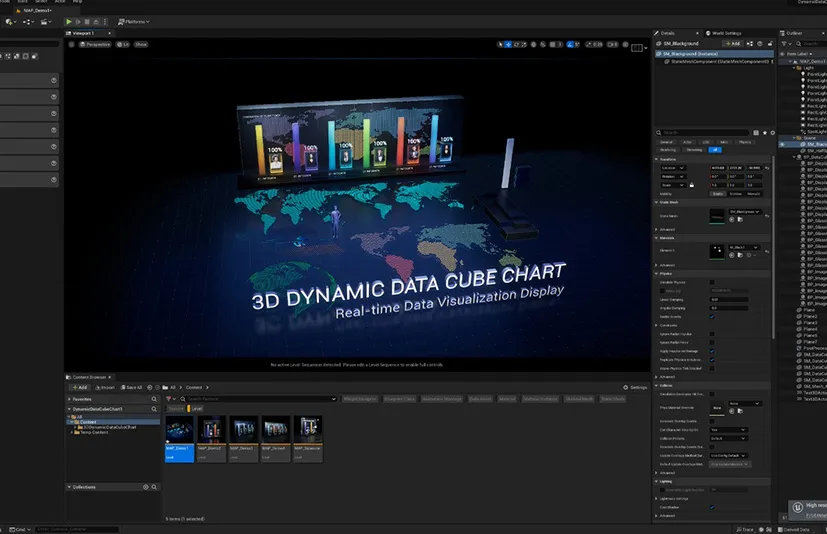Open the Static Mesh asset dropdown

point(745,212)
